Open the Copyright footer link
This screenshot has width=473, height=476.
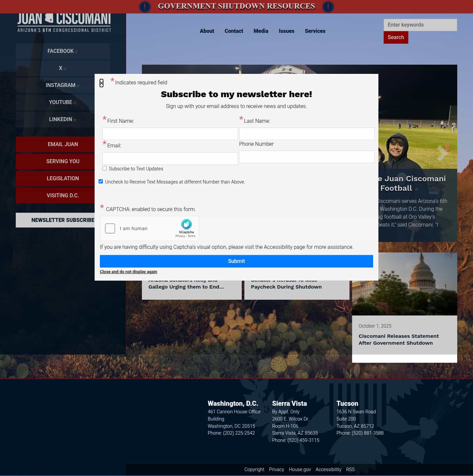254,469
